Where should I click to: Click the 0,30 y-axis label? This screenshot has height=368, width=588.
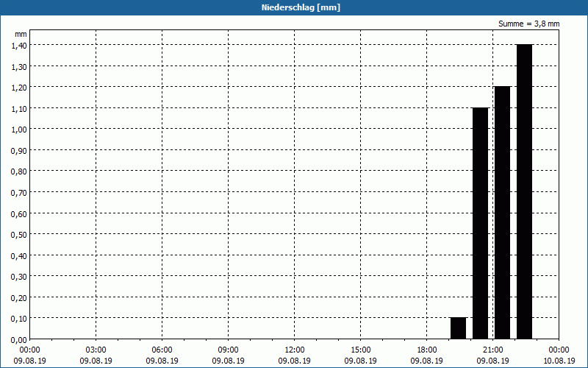[x=19, y=277]
